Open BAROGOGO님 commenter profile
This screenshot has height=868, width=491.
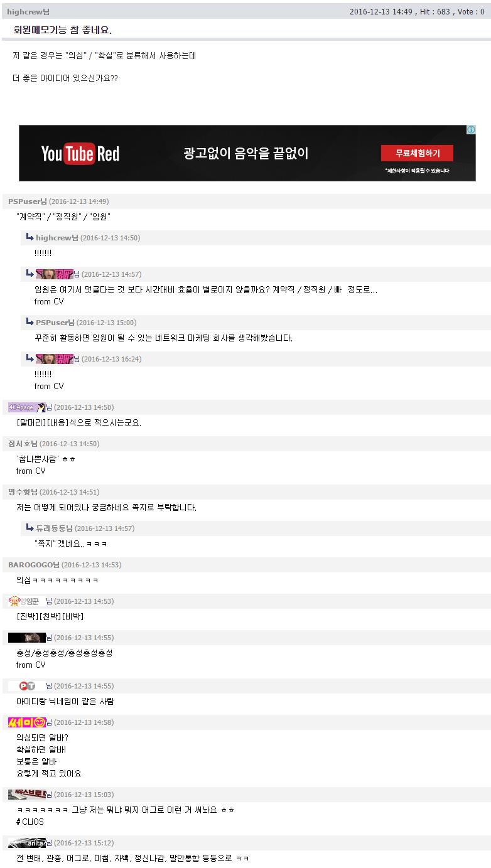(33, 565)
